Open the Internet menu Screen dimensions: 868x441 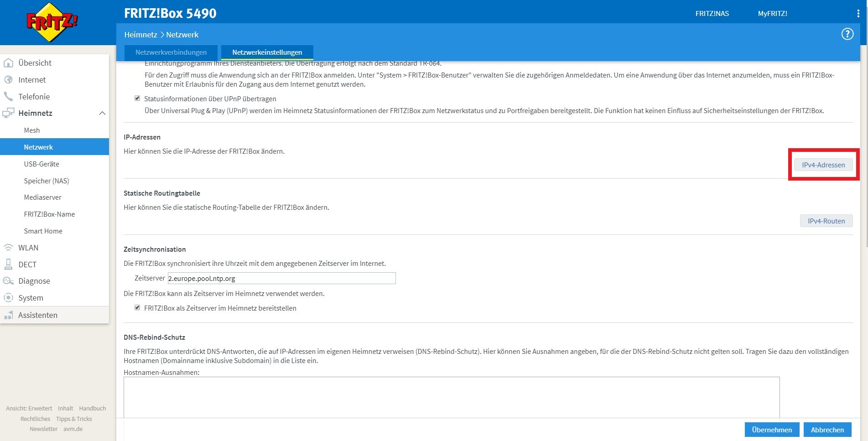click(x=32, y=80)
